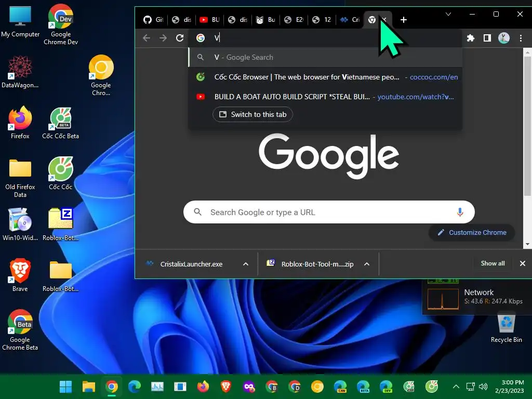Expand options for CristalixLauncher.exe download
This screenshot has height=399, width=532.
[246, 264]
